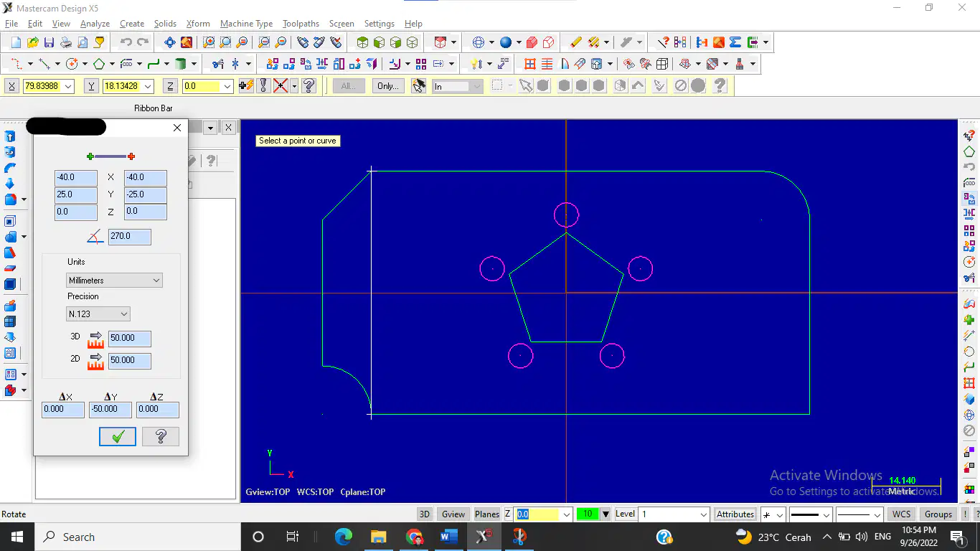This screenshot has width=980, height=551.
Task: Toggle the 3D mode button in status bar
Action: (x=425, y=514)
